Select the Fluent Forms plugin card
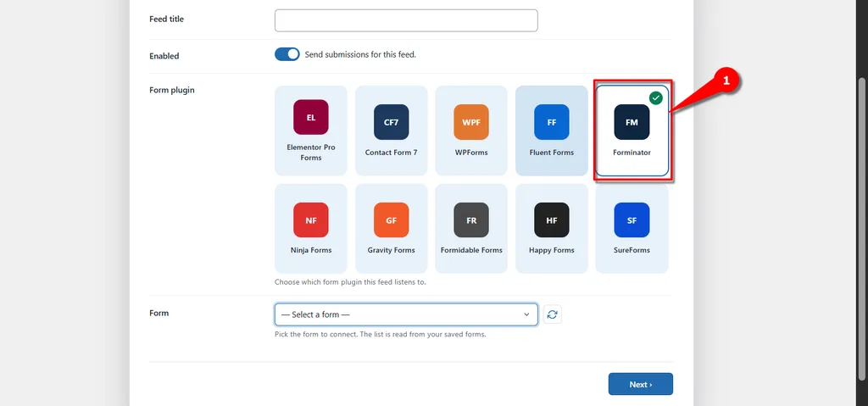This screenshot has width=868, height=406. coord(551,131)
